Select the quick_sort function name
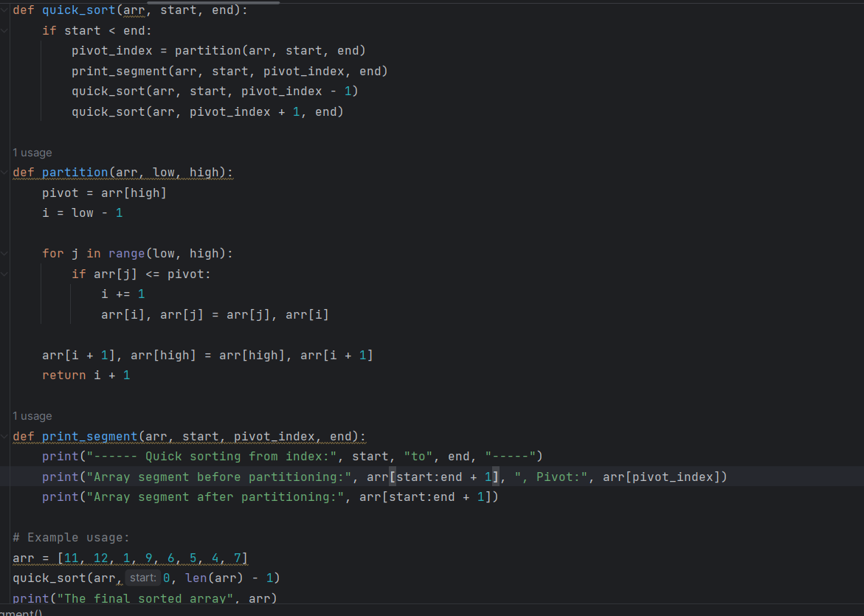Image resolution: width=864 pixels, height=616 pixels. (78, 10)
